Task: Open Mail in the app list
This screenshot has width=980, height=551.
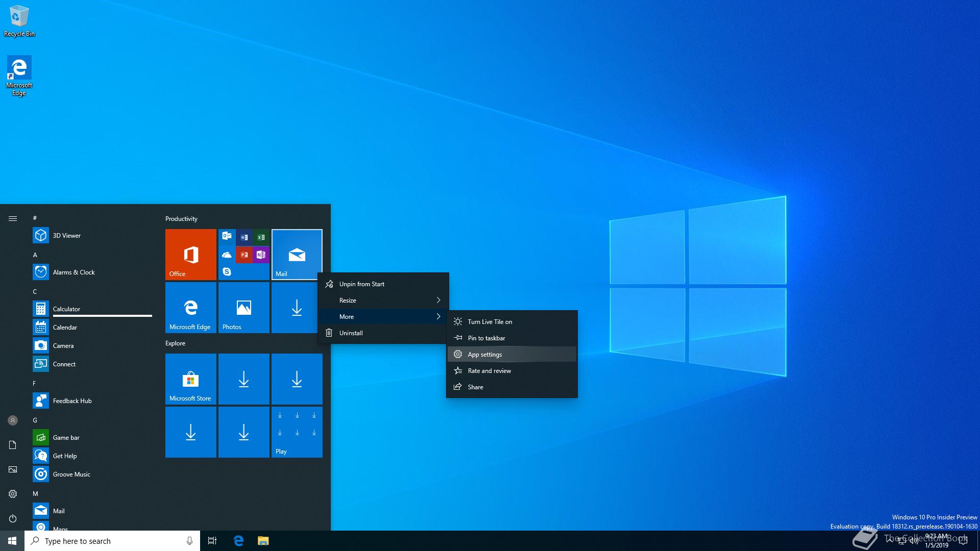Action: tap(92, 511)
